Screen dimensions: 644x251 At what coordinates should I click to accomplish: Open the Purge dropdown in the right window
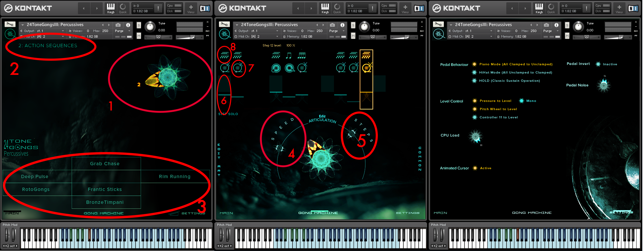coord(551,31)
